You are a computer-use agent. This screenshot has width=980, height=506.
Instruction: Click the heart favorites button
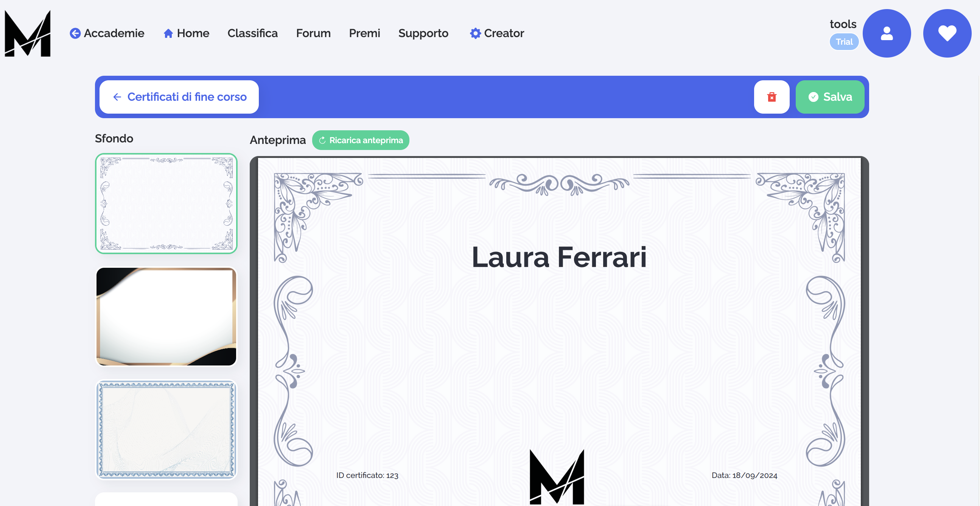pyautogui.click(x=947, y=33)
